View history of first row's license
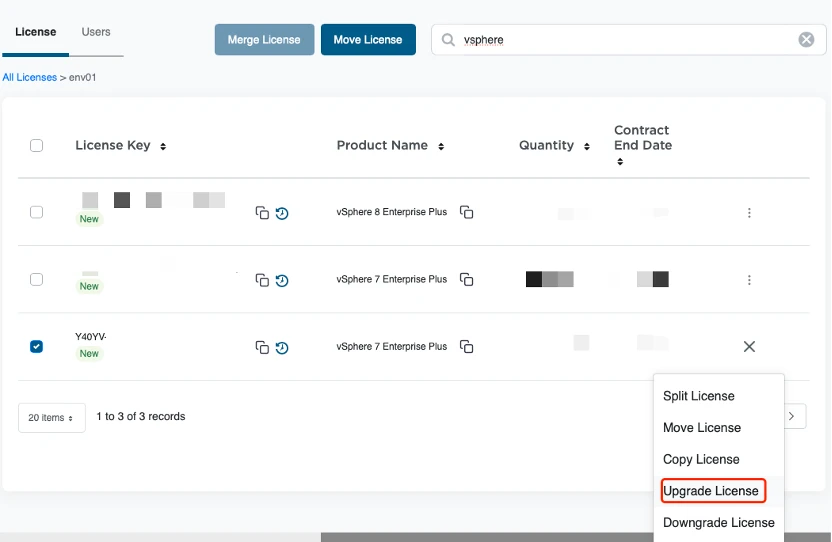Viewport: 832px width, 542px height. coord(282,213)
